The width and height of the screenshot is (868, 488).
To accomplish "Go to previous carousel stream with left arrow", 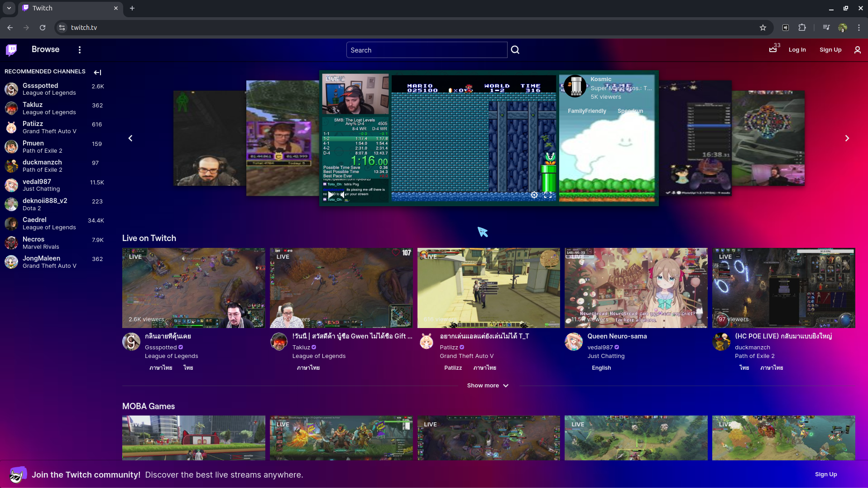I will point(130,138).
